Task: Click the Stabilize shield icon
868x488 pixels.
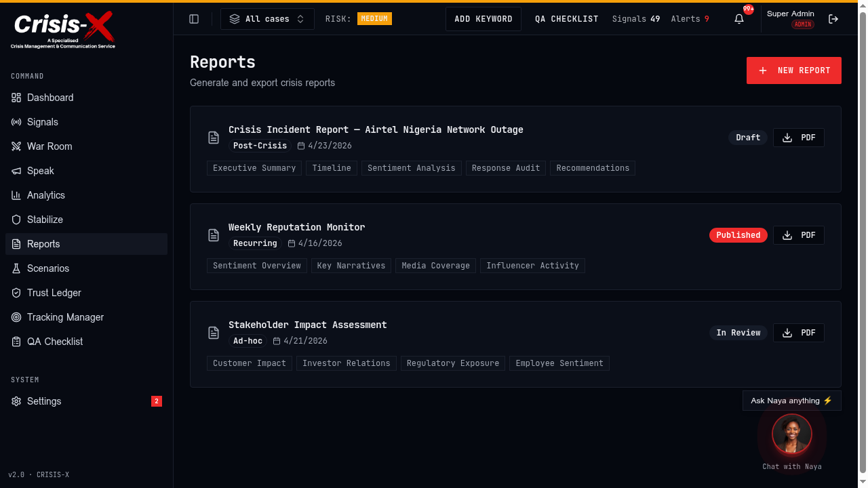Action: 16,220
